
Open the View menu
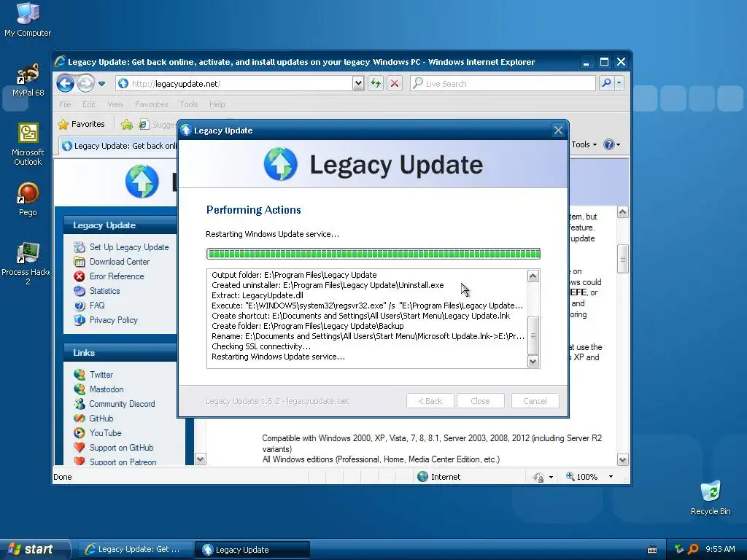(115, 104)
